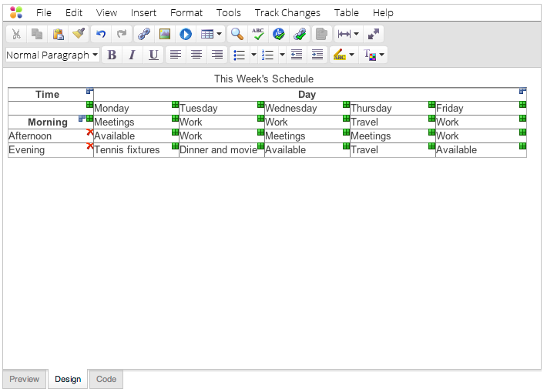The image size is (547, 392).
Task: Click the Paste clipboard icon
Action: pos(58,34)
